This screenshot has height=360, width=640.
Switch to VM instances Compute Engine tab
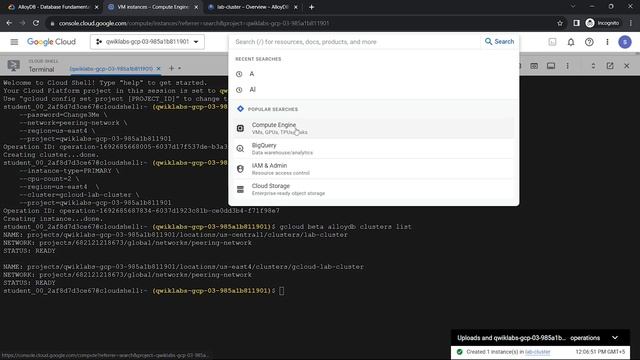coord(153,7)
